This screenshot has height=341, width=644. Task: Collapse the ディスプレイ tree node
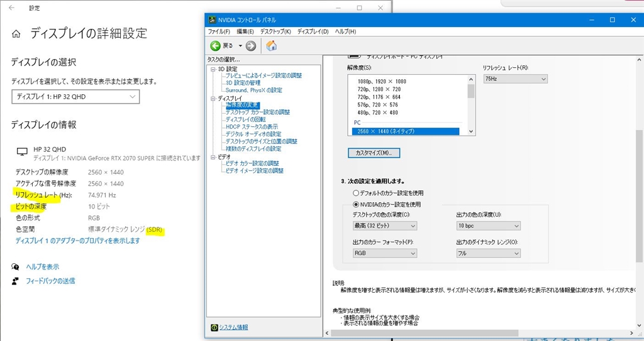click(x=213, y=99)
